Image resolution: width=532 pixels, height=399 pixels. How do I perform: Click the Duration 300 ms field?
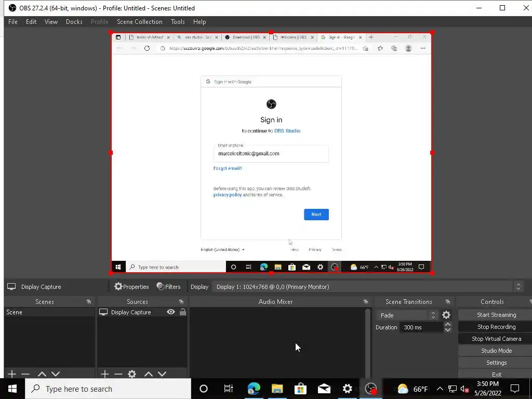421,327
